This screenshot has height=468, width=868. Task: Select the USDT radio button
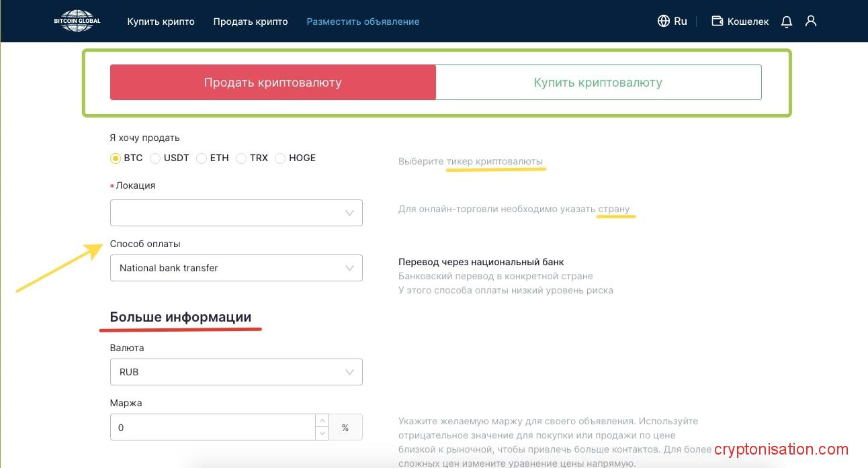pos(155,158)
